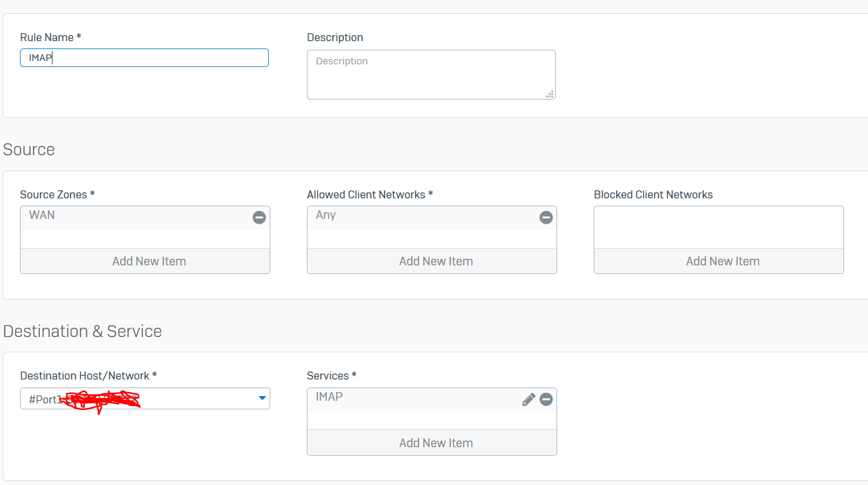The height and width of the screenshot is (485, 868).
Task: Edit the IMAP service with pencil icon
Action: pyautogui.click(x=529, y=399)
